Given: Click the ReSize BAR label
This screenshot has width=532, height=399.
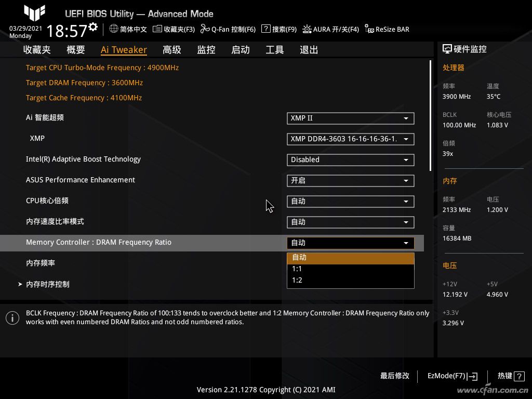Looking at the screenshot, I should click(392, 29).
